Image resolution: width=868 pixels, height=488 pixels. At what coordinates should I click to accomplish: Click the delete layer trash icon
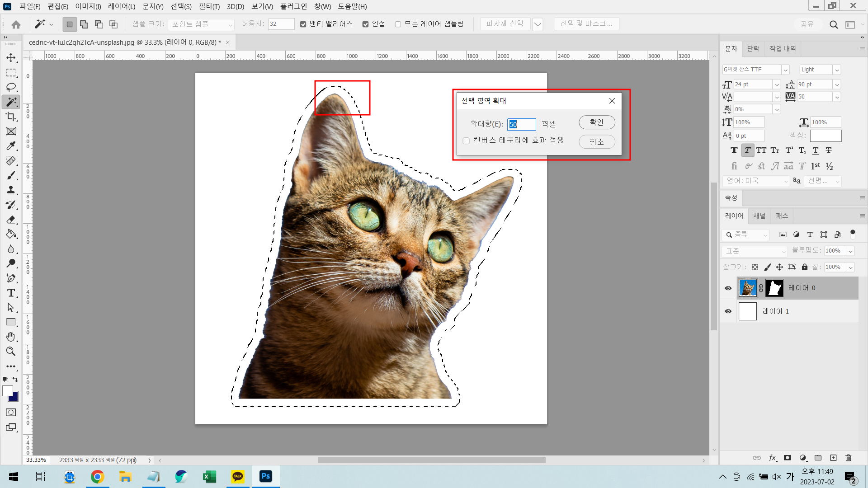click(x=848, y=458)
